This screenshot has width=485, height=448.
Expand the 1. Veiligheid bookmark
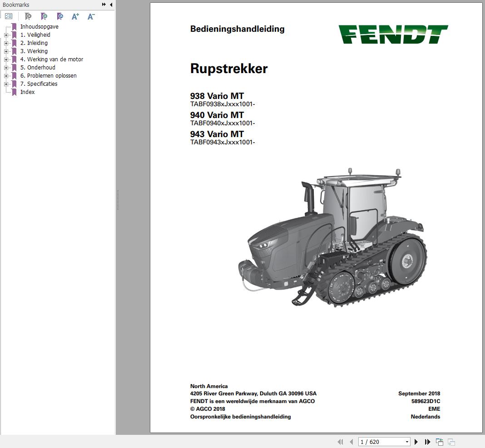6,35
